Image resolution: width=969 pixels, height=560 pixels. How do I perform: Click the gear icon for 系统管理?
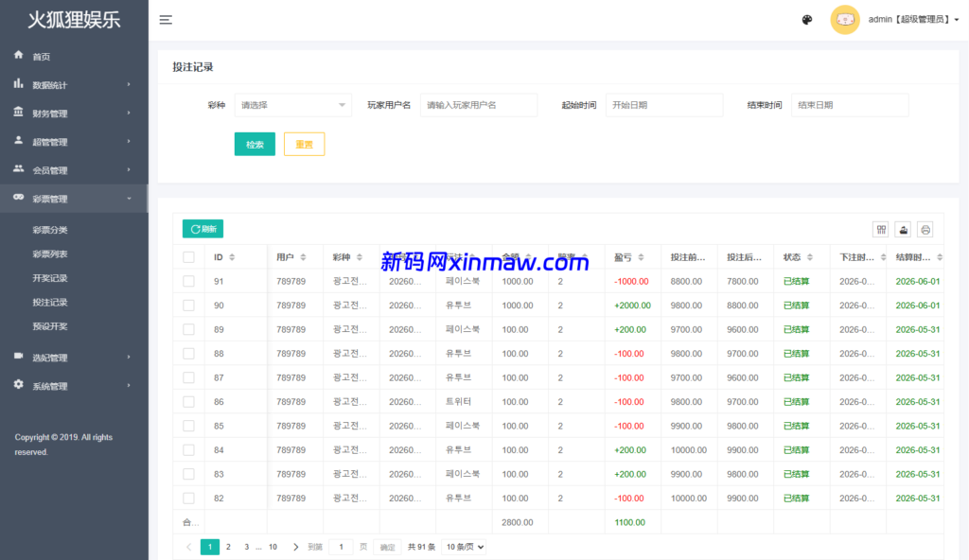click(19, 384)
